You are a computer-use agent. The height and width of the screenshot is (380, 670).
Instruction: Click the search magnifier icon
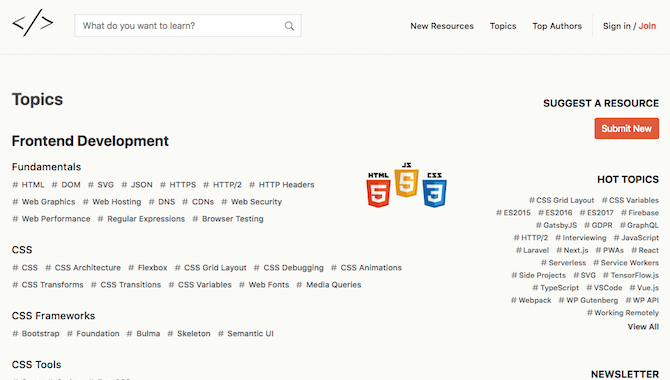click(289, 26)
